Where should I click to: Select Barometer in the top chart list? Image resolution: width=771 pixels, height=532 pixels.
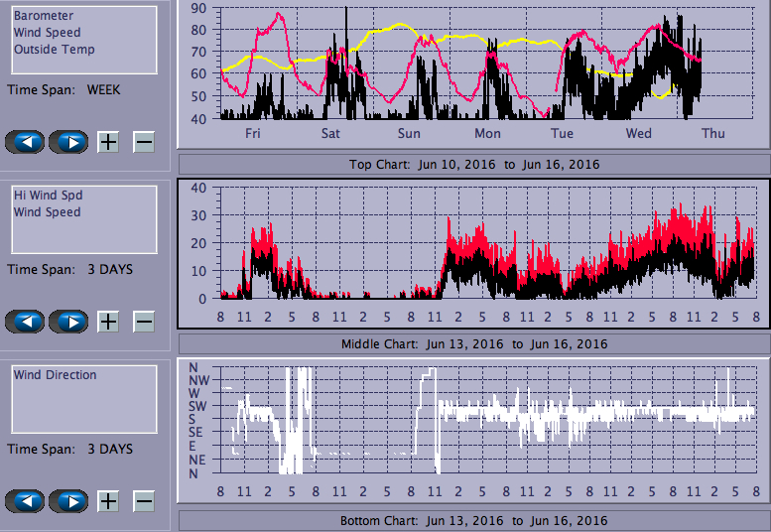pos(44,16)
